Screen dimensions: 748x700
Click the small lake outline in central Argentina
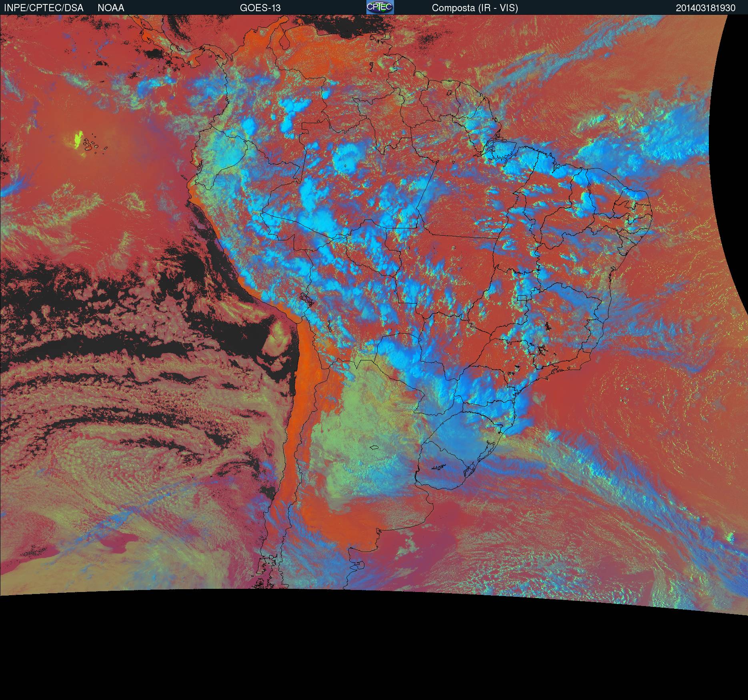(374, 447)
